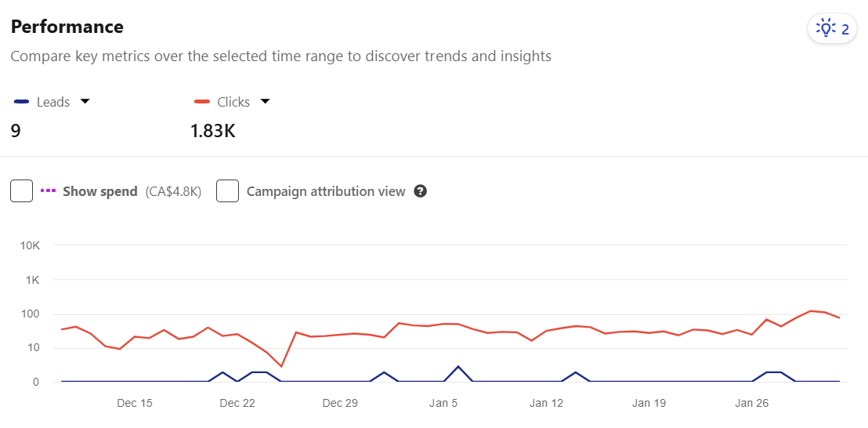
Task: Click the purple dotted spend line icon
Action: coord(49,191)
